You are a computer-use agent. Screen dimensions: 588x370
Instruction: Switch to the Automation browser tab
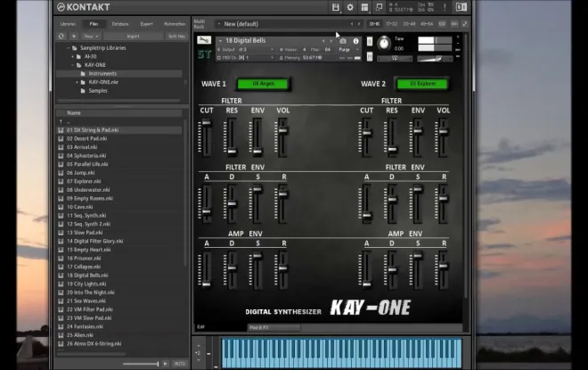point(175,24)
